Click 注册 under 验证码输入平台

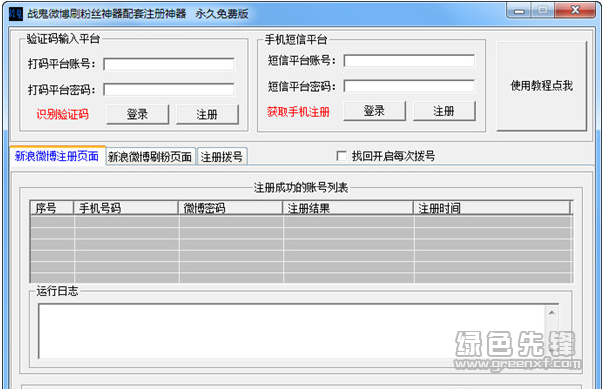pos(207,114)
